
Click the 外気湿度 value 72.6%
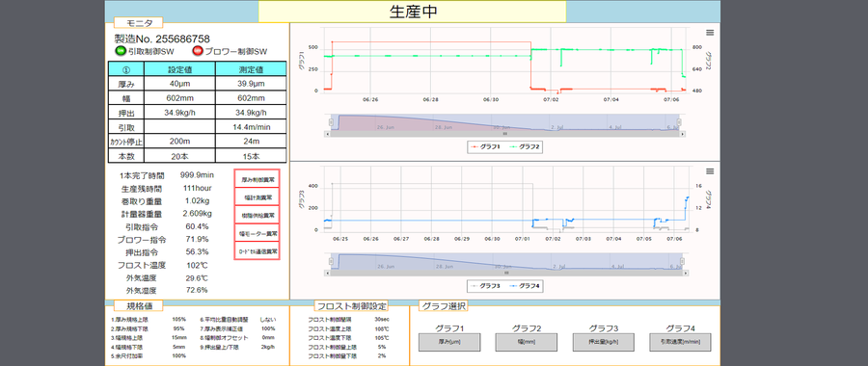pyautogui.click(x=197, y=290)
